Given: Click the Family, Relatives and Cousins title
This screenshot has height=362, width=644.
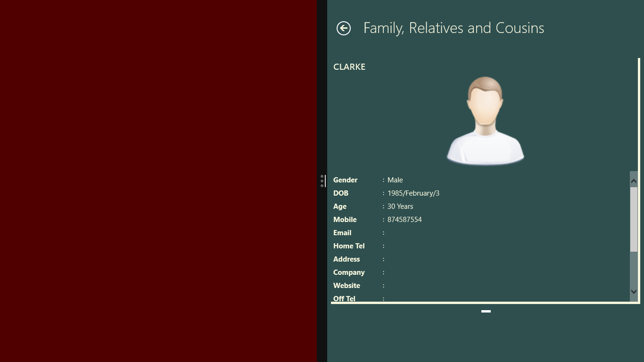Looking at the screenshot, I should (x=454, y=28).
